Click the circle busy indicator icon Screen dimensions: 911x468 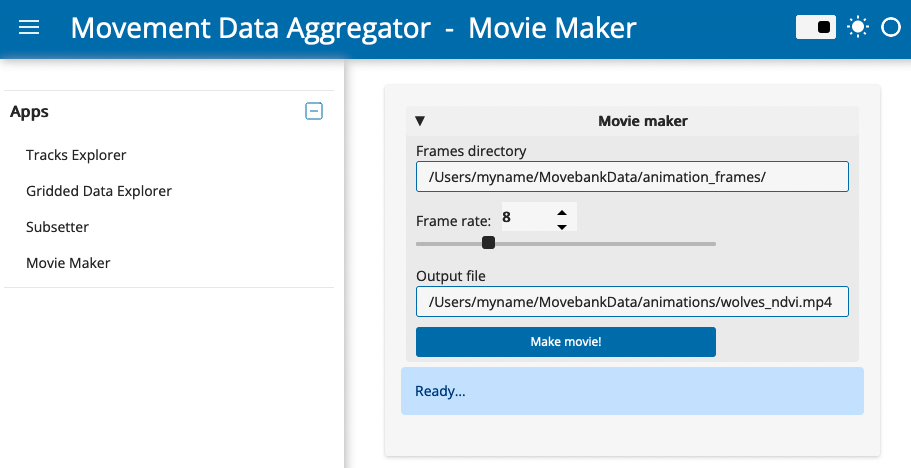[x=891, y=27]
